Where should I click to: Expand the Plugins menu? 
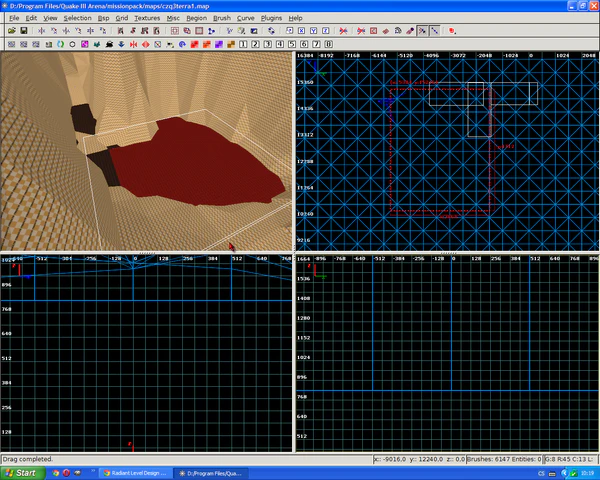coord(272,18)
